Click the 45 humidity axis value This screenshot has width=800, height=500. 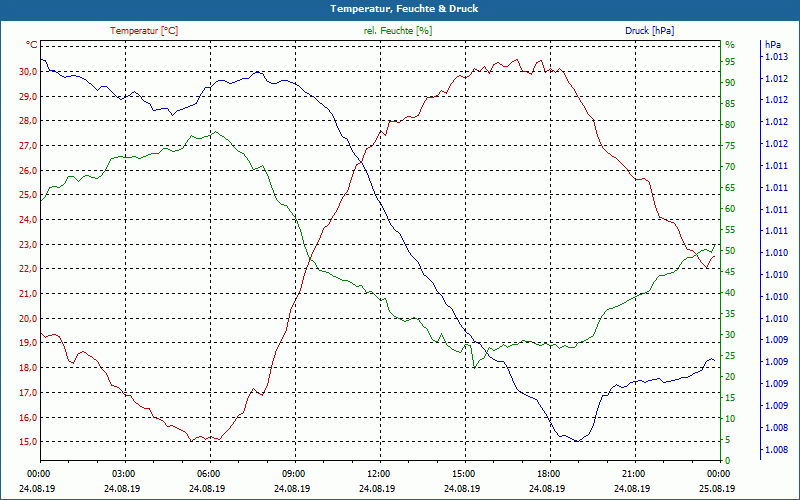pyautogui.click(x=730, y=272)
